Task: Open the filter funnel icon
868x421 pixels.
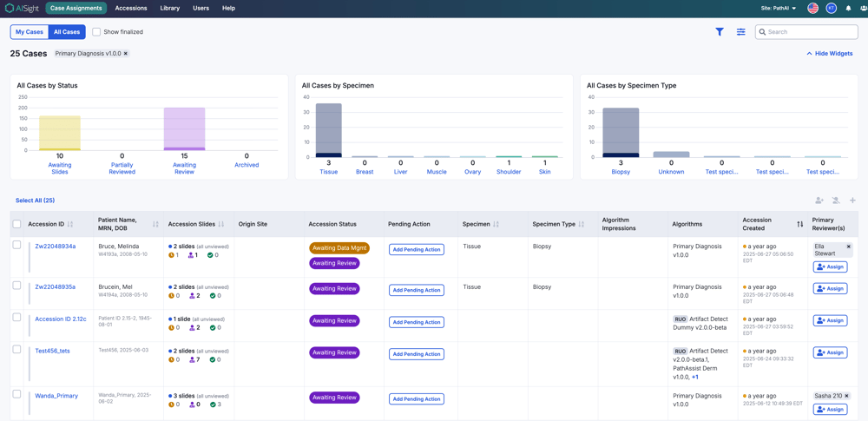Action: 719,32
